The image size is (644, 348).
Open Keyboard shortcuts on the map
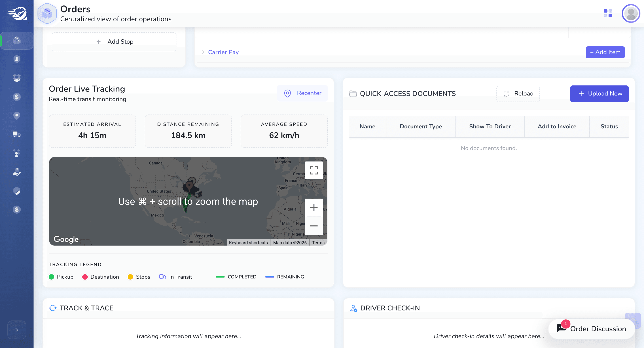point(248,242)
